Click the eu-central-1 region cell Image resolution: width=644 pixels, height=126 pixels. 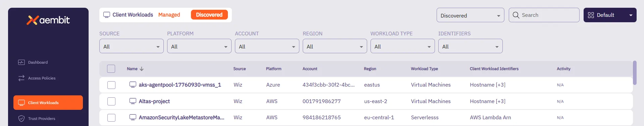click(379, 118)
